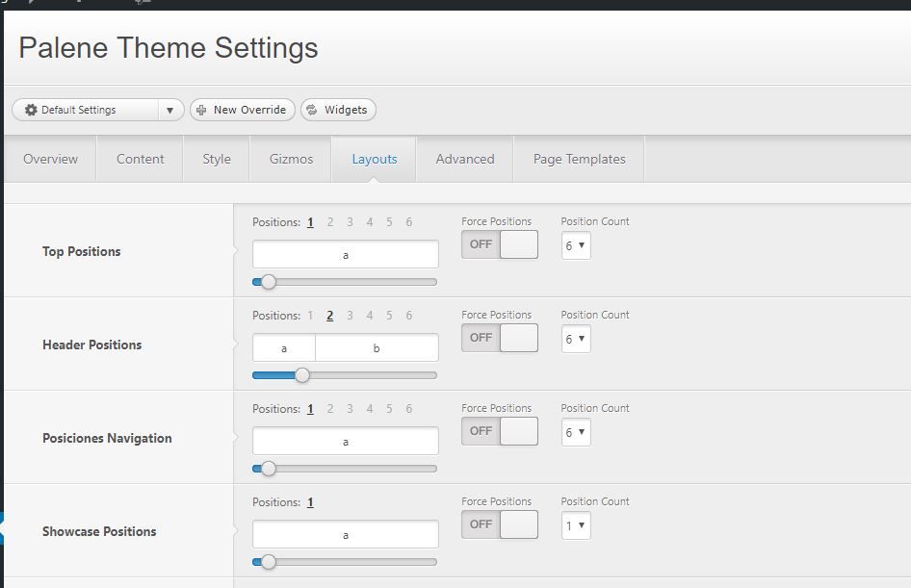Image resolution: width=911 pixels, height=588 pixels.
Task: Toggle Force Positions for Top Positions
Action: [x=500, y=244]
